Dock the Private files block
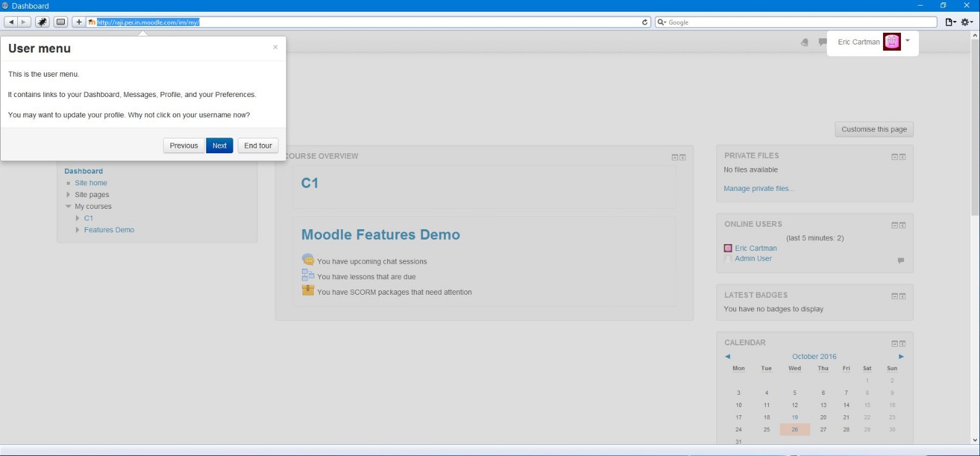This screenshot has width=980, height=456. click(x=902, y=157)
